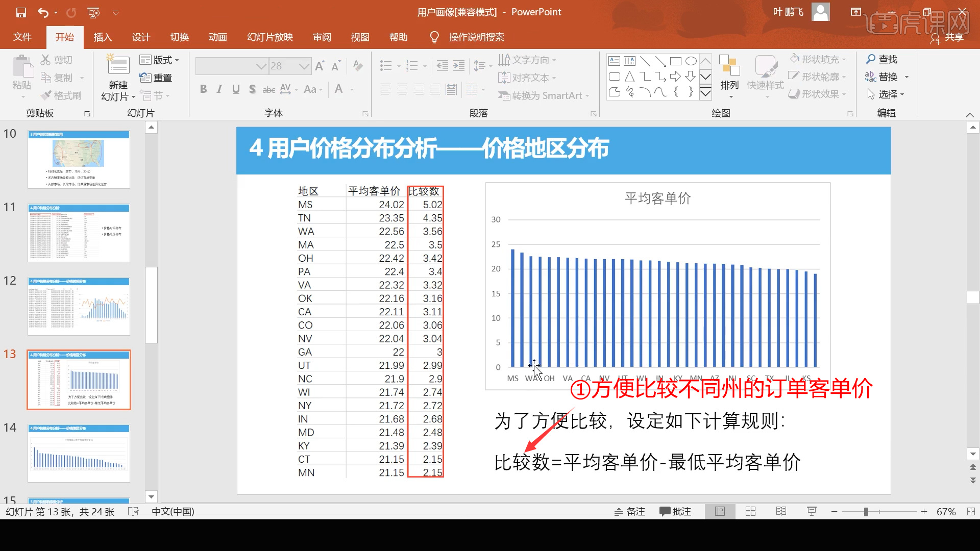Open Text Direction (文字方向) dropdown
980x551 pixels.
(x=527, y=60)
